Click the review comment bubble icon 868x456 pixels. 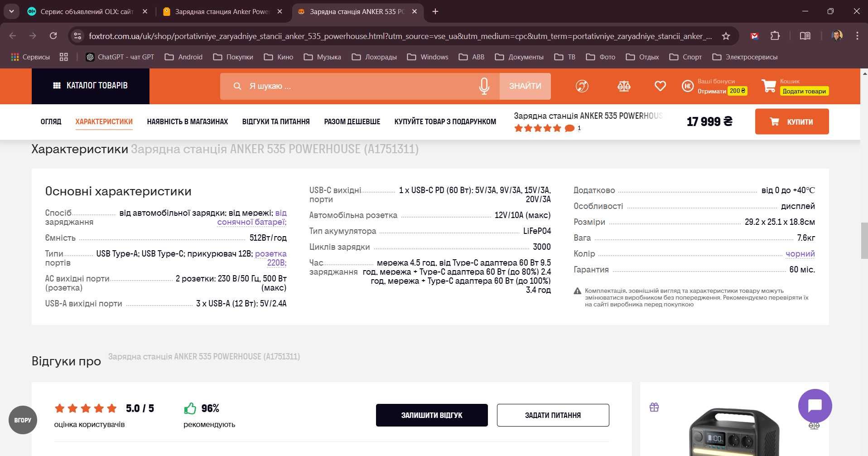pos(569,128)
